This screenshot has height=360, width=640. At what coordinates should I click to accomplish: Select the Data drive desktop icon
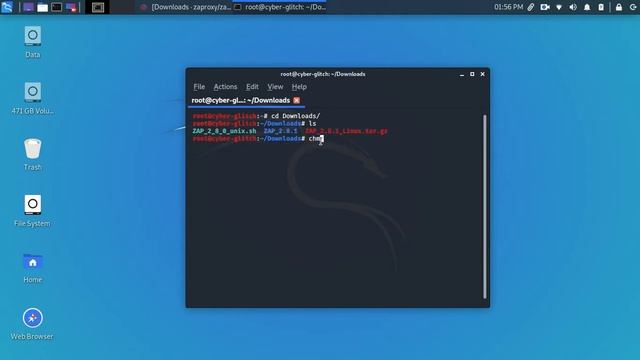pyautogui.click(x=33, y=42)
